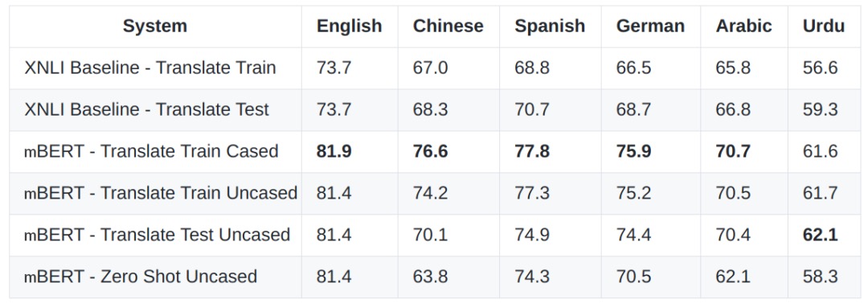This screenshot has width=868, height=303.
Task: Click the Arabic column header
Action: (x=743, y=26)
